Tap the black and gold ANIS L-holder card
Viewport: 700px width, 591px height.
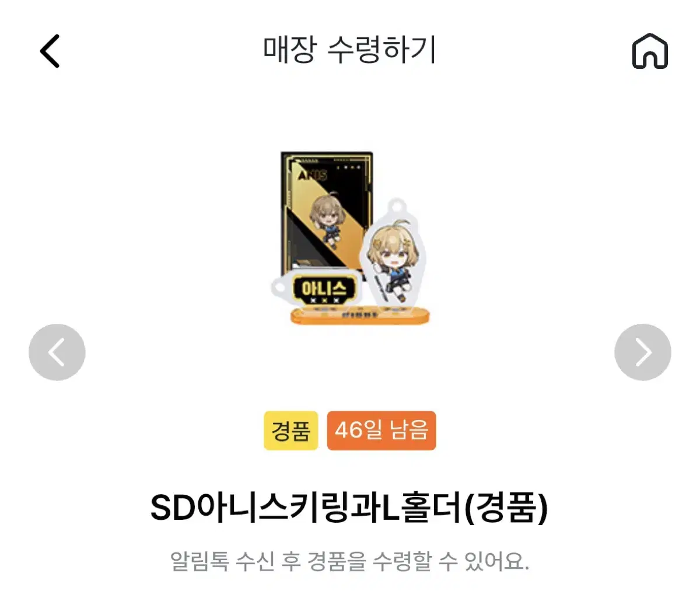[x=327, y=213]
